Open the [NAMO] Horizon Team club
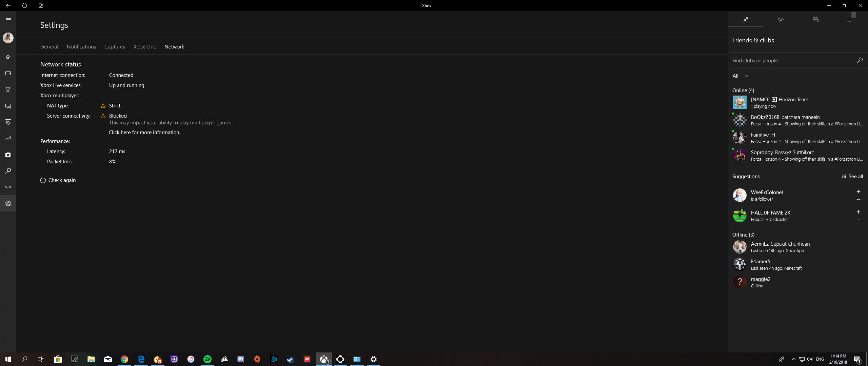This screenshot has height=366, width=868. click(798, 102)
